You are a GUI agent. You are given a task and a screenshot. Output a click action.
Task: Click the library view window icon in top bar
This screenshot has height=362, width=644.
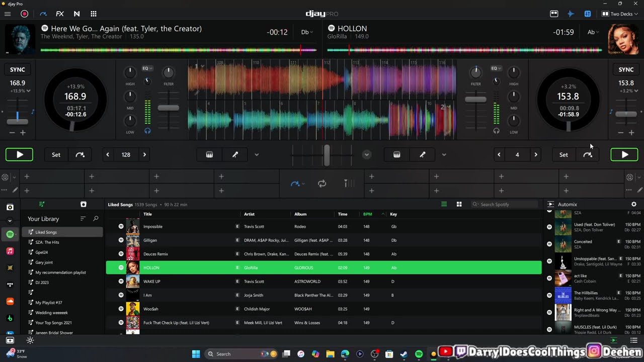[554, 14]
